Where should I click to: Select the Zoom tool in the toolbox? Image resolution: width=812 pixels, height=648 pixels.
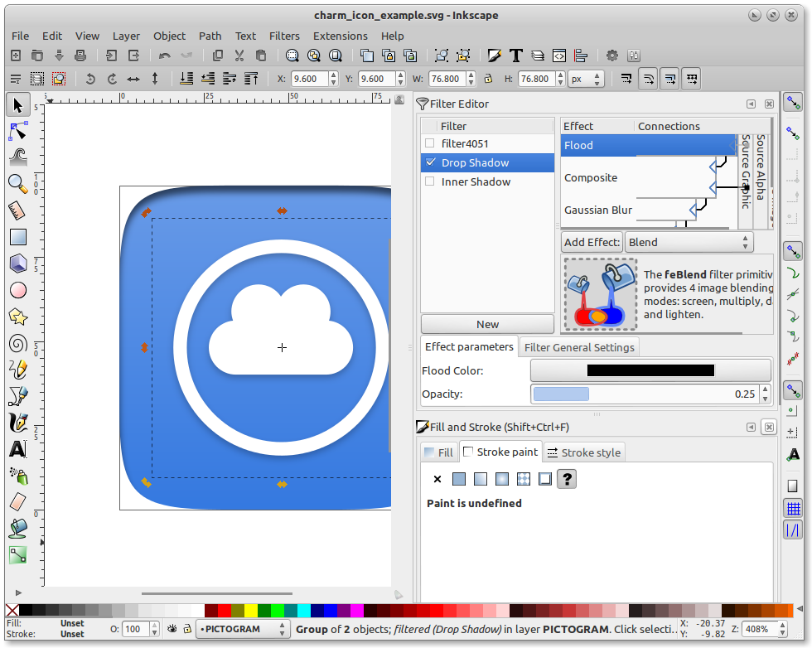click(x=17, y=184)
